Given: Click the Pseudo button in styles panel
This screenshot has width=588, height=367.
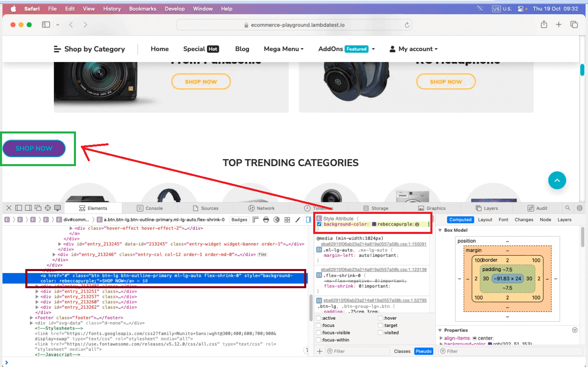Looking at the screenshot, I should (x=423, y=351).
